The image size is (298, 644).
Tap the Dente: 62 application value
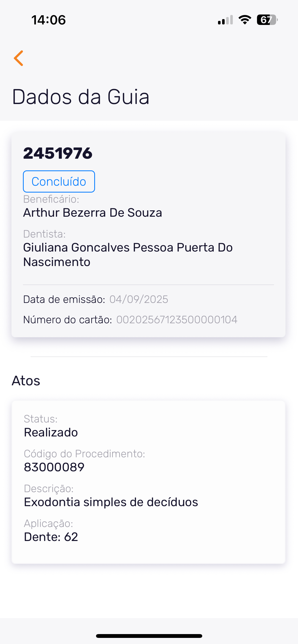51,537
